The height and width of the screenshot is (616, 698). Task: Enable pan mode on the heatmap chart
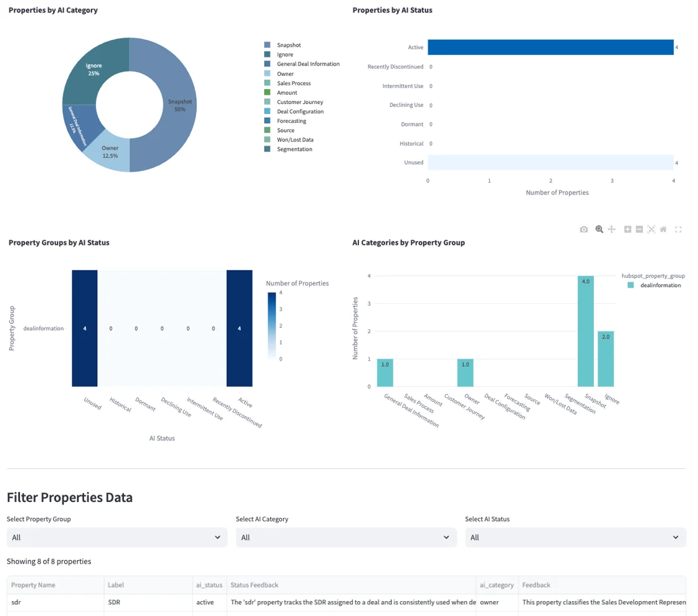click(x=612, y=229)
